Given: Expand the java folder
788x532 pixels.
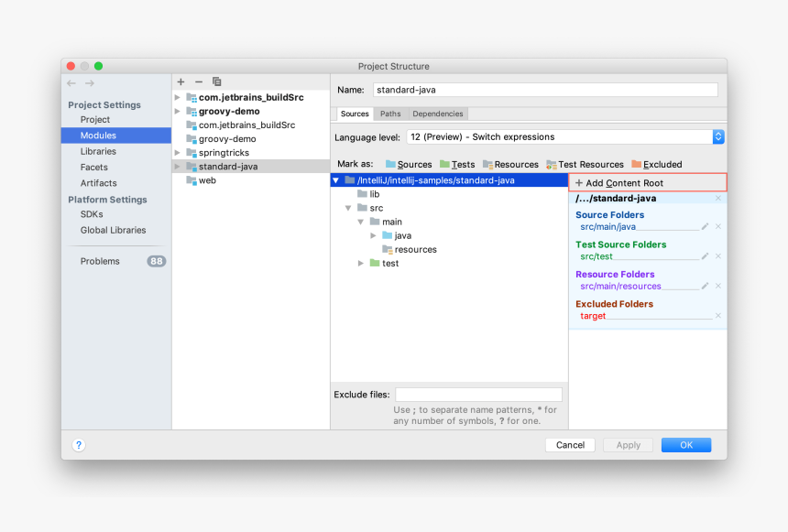Looking at the screenshot, I should coord(374,235).
